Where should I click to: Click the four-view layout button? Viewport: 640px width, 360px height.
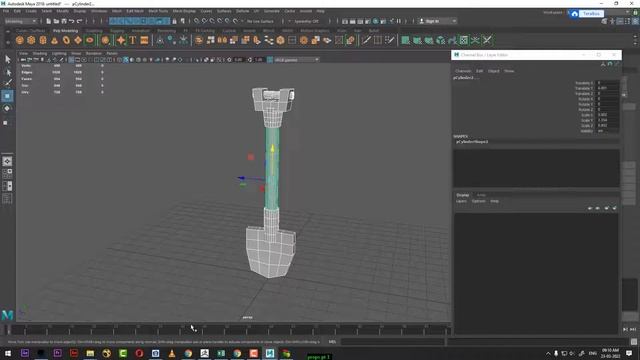point(7,173)
